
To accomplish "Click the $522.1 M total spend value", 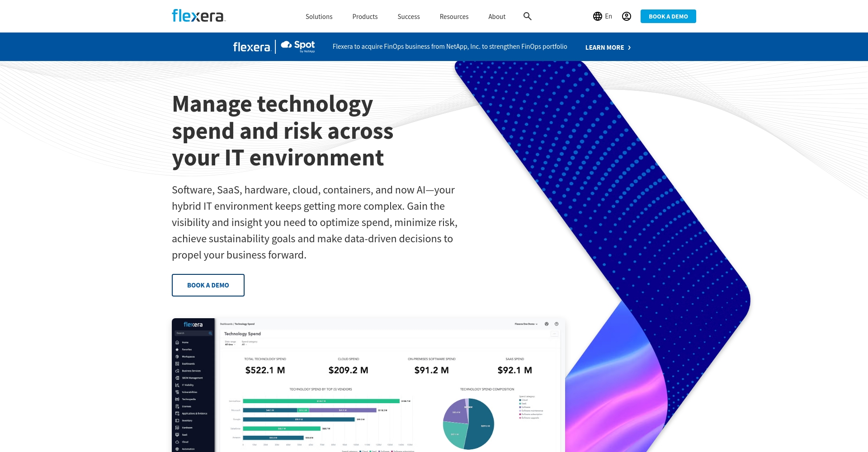I will coord(265,370).
